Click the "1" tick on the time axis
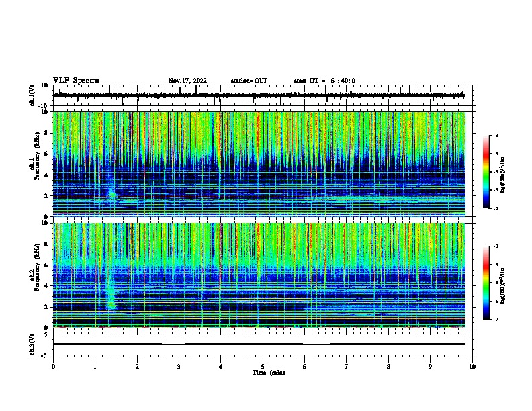Screen dimensions: 532x411 click(95, 367)
